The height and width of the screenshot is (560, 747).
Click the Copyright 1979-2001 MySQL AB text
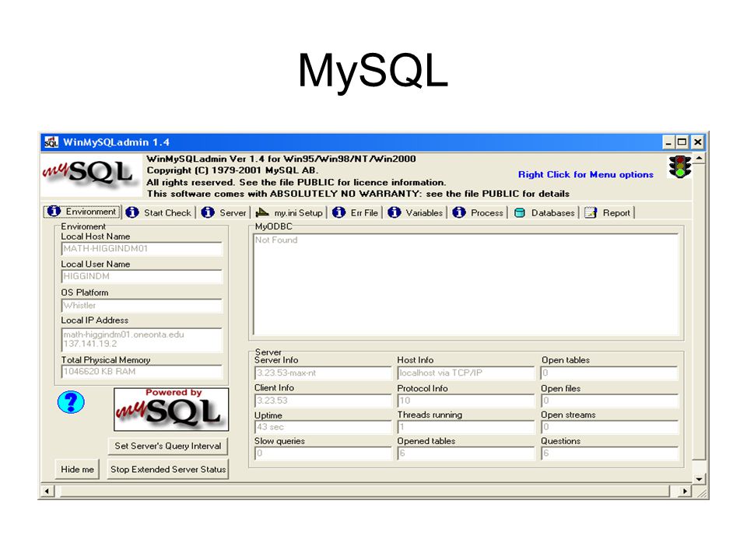point(233,170)
